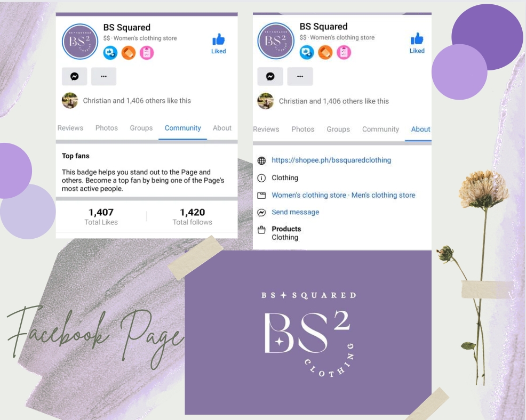Viewport: 526px width, 420px height.
Task: Select the Community tab on left page
Action: tap(182, 128)
